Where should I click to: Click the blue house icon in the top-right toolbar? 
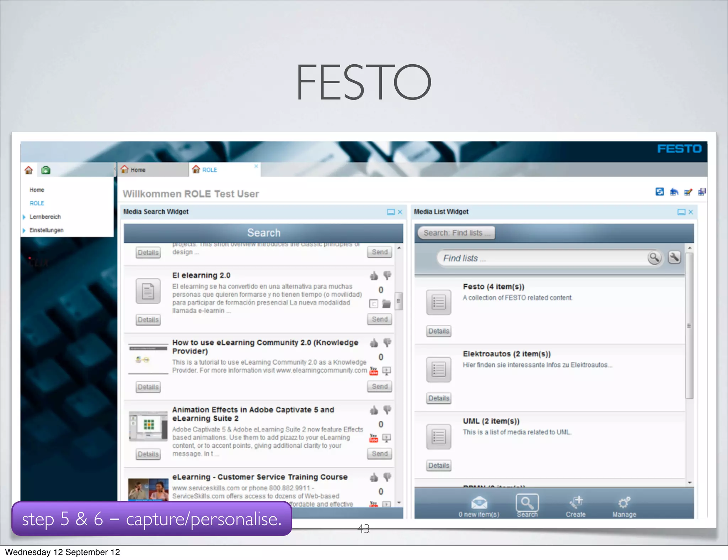[x=674, y=192]
